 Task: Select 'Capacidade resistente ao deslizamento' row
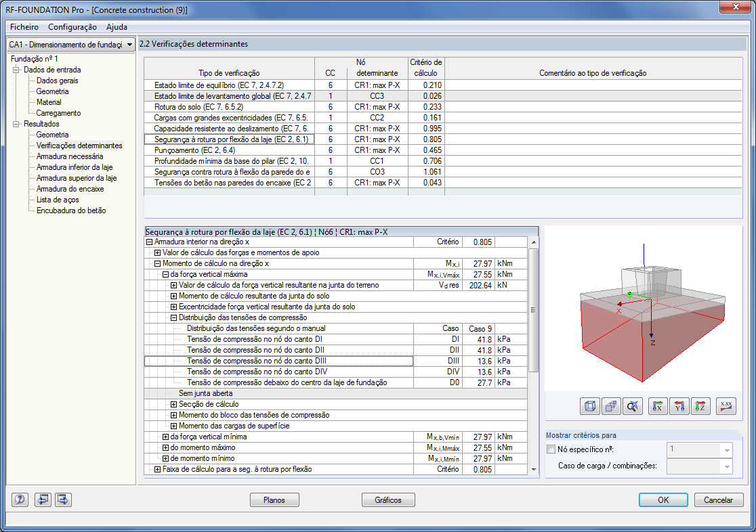point(442,129)
